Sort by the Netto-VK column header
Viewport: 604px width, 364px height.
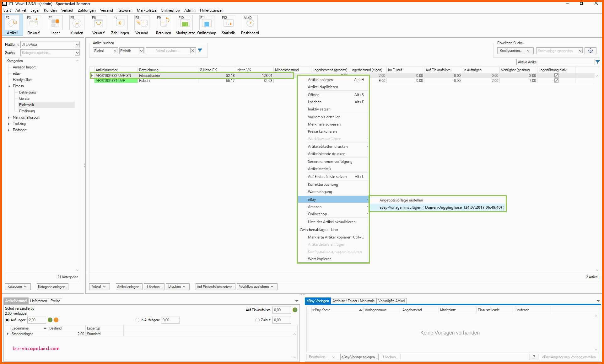pyautogui.click(x=255, y=70)
